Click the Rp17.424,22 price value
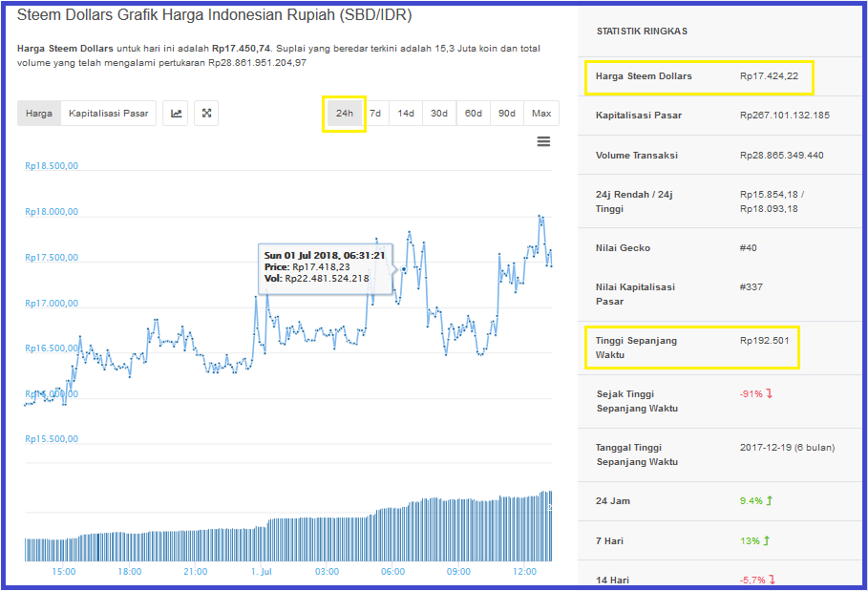 point(769,76)
